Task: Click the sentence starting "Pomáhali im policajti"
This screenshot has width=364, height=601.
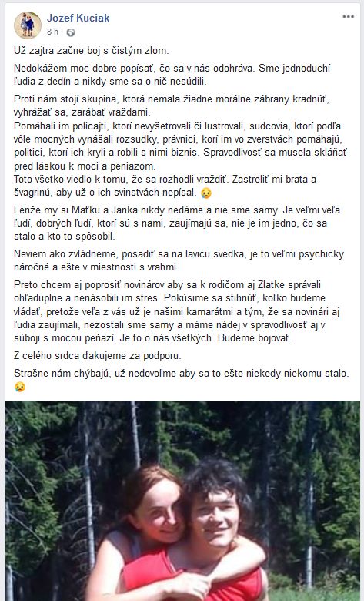Action: point(180,146)
